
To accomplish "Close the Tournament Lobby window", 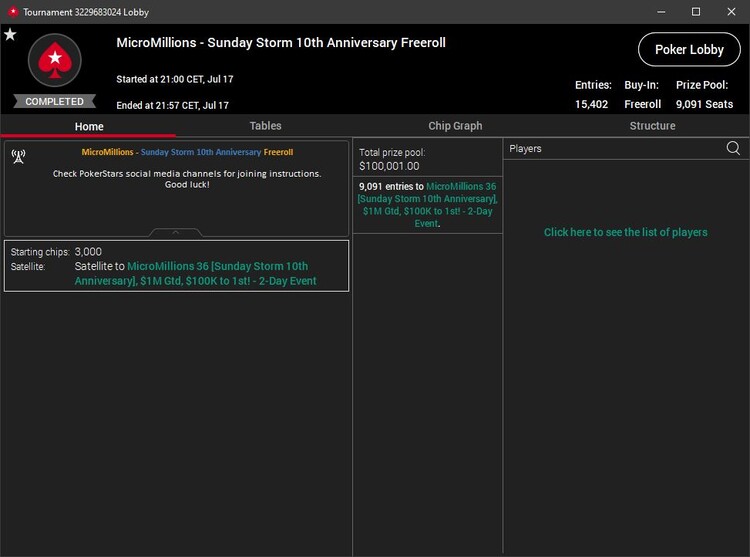I will tap(731, 11).
